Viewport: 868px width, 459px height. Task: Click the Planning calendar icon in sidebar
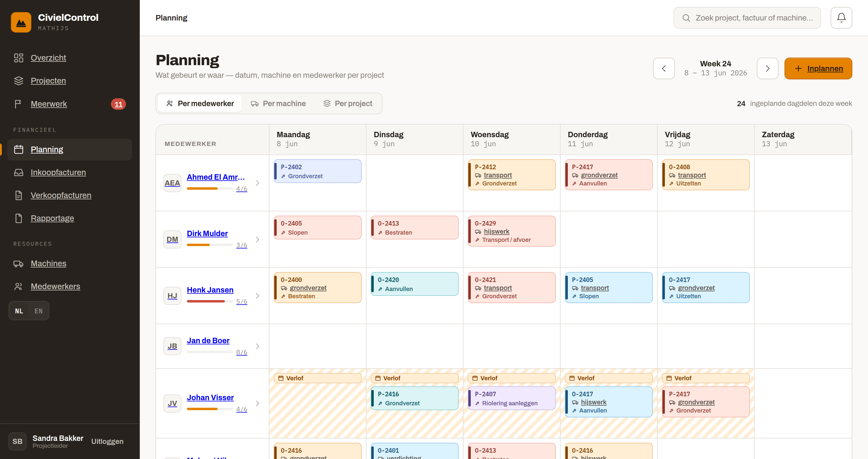pyautogui.click(x=18, y=149)
